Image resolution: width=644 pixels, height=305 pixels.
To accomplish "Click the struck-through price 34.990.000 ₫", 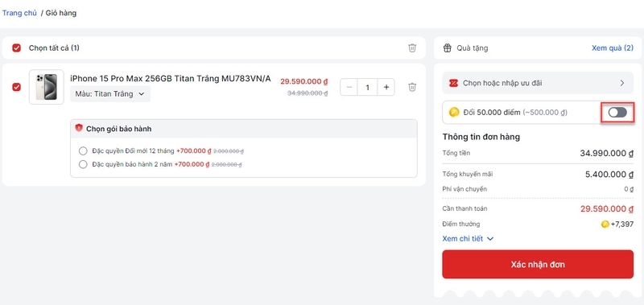I will pyautogui.click(x=308, y=93).
